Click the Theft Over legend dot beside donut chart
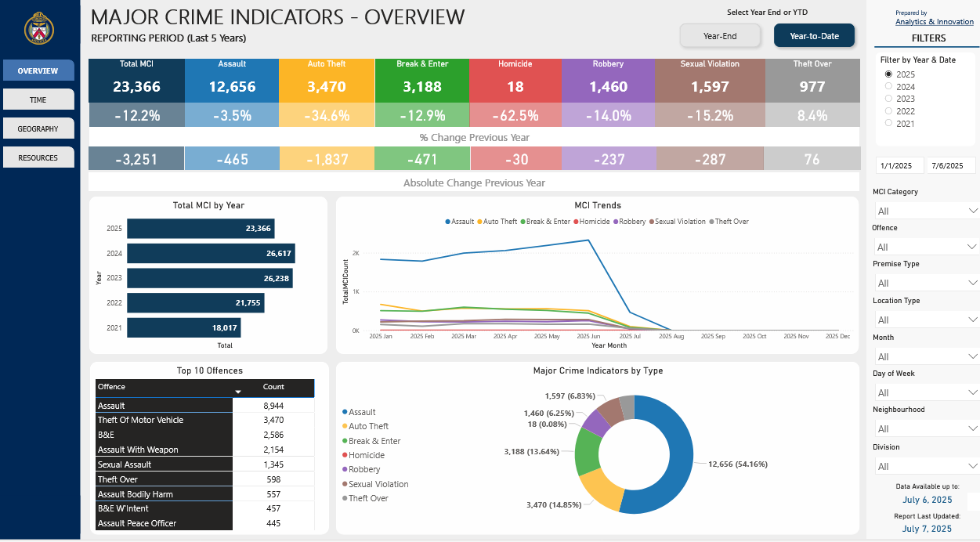This screenshot has width=980, height=542. (x=344, y=499)
